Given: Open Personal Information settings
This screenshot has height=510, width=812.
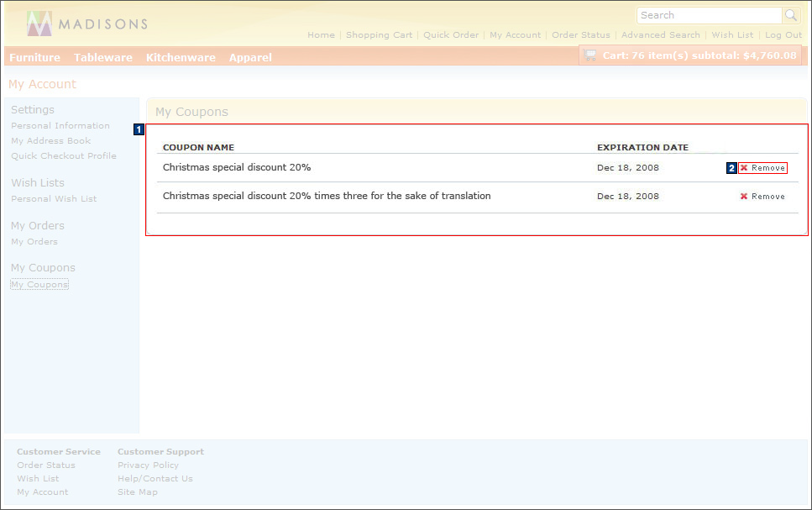Looking at the screenshot, I should 60,125.
